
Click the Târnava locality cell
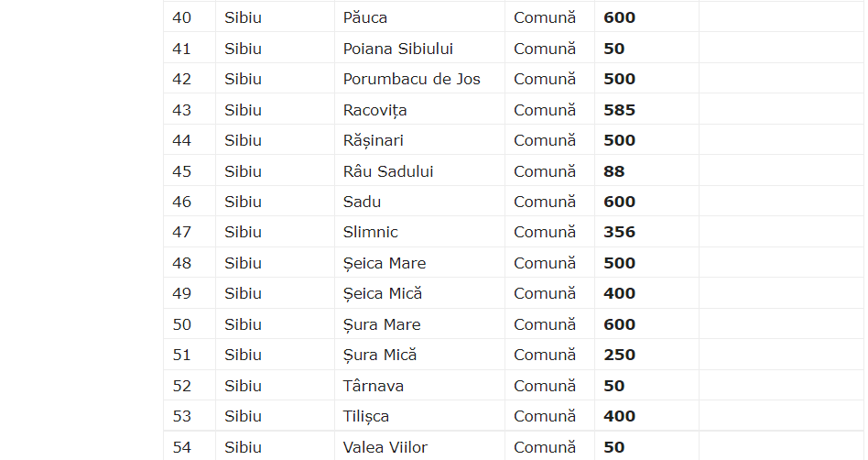[373, 386]
